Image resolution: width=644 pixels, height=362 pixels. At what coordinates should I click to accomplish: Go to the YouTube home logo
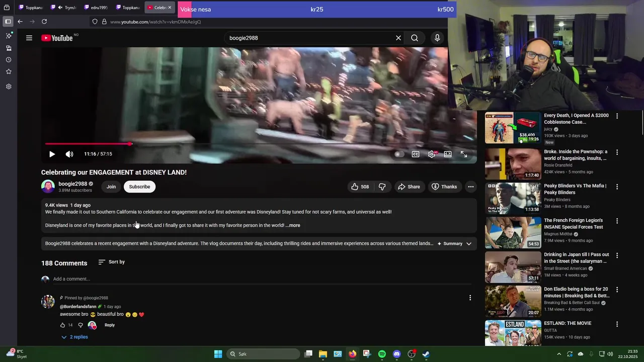(x=57, y=38)
